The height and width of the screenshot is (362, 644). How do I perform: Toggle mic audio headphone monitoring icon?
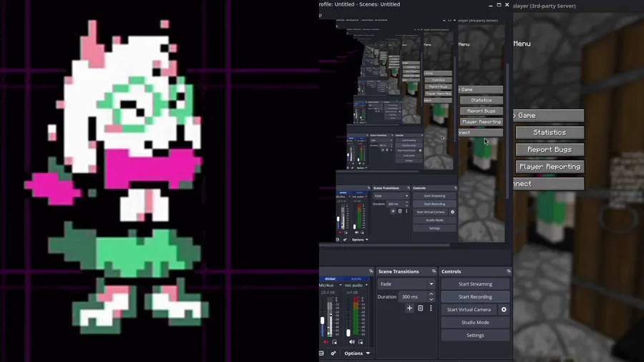click(x=361, y=341)
